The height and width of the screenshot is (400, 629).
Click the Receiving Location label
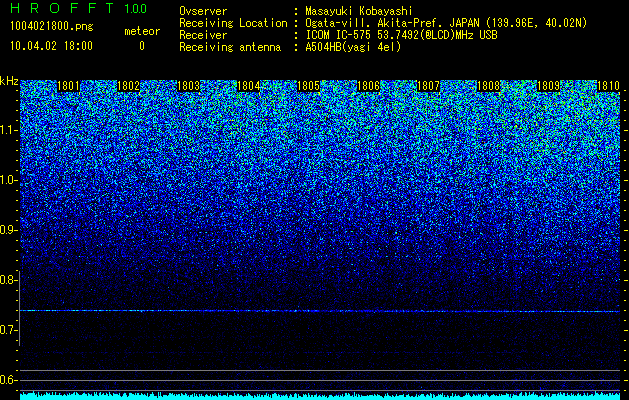[233, 23]
